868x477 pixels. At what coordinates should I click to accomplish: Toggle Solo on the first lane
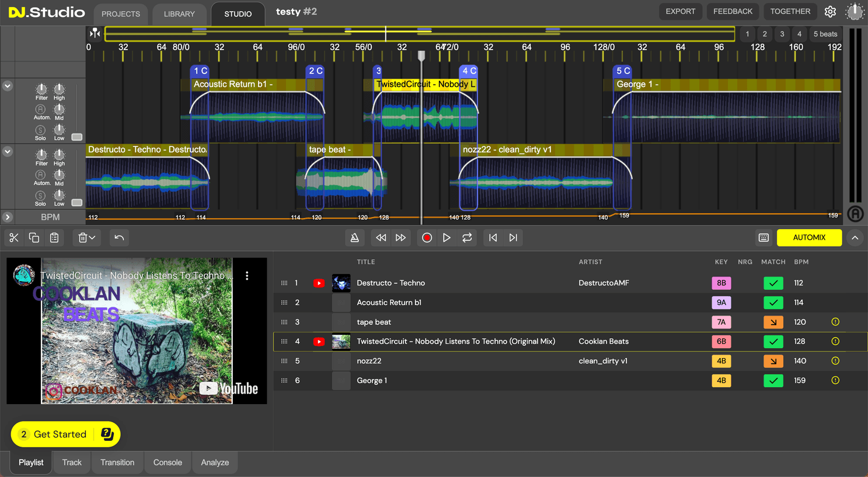pyautogui.click(x=40, y=130)
